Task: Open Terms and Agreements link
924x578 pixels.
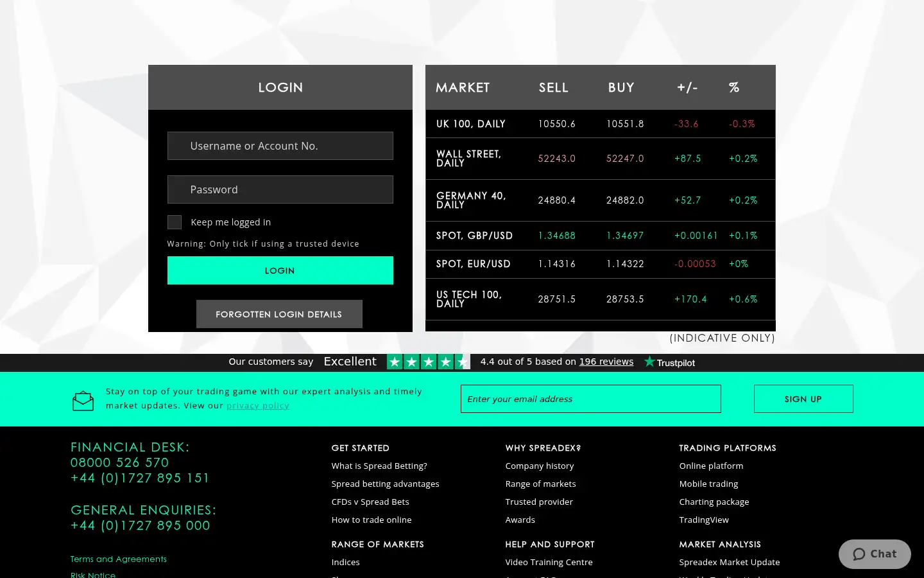Action: pyautogui.click(x=119, y=559)
